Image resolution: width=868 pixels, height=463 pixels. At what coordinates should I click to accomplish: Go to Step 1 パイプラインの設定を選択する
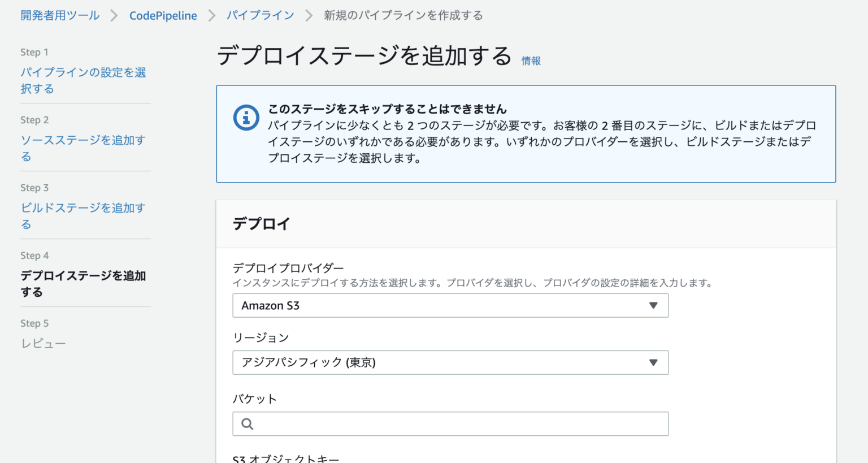coord(83,80)
